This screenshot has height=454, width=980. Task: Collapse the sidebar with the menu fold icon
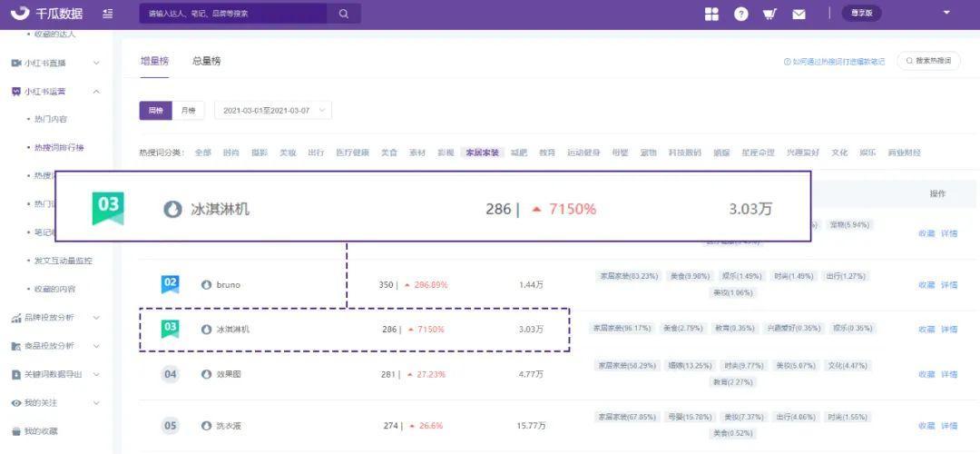tap(108, 14)
